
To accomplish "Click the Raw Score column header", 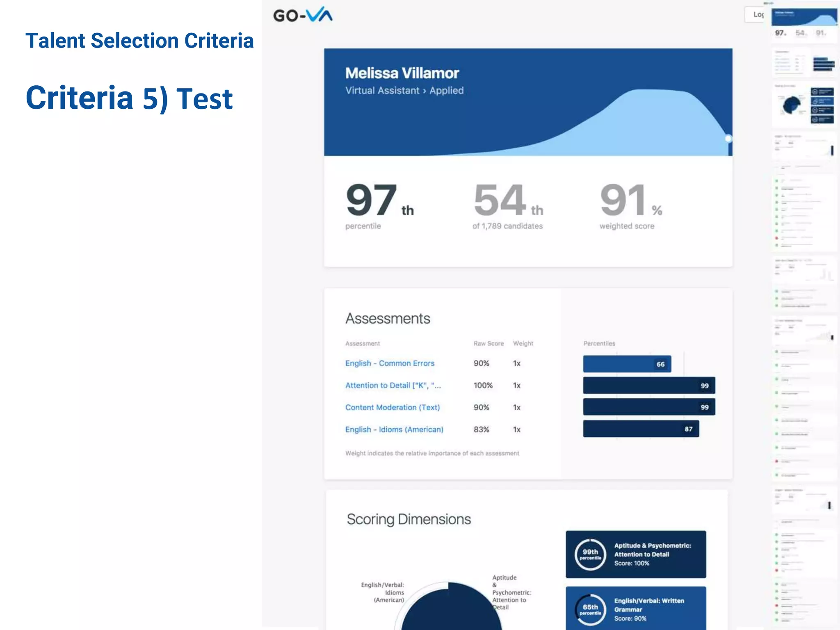I will point(488,343).
